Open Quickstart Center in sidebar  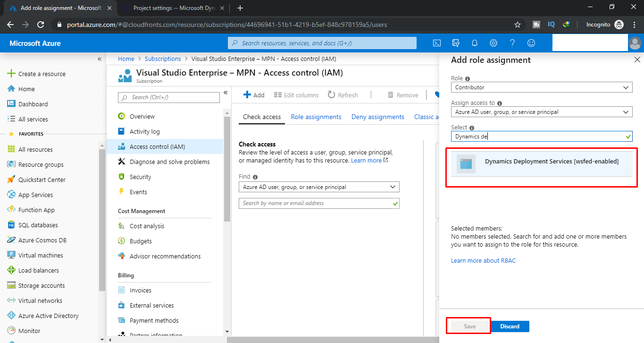click(x=42, y=180)
